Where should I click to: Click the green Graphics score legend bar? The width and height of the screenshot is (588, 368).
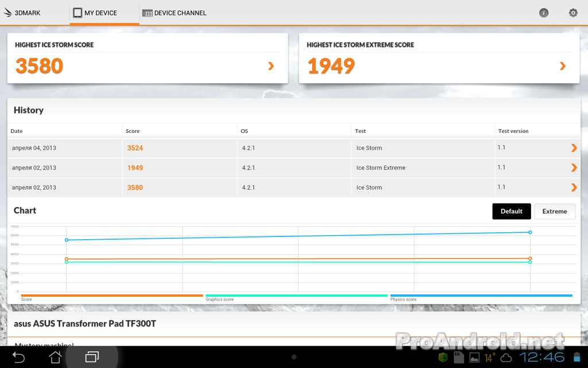[297, 296]
